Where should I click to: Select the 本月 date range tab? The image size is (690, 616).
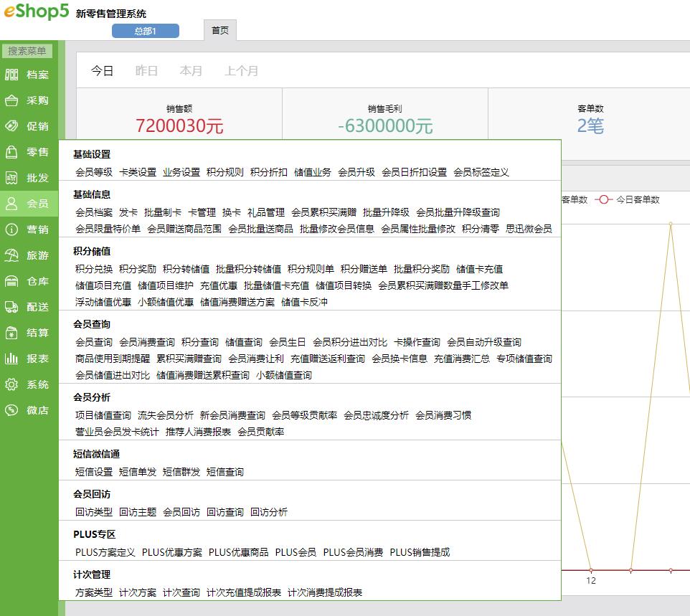[x=191, y=71]
